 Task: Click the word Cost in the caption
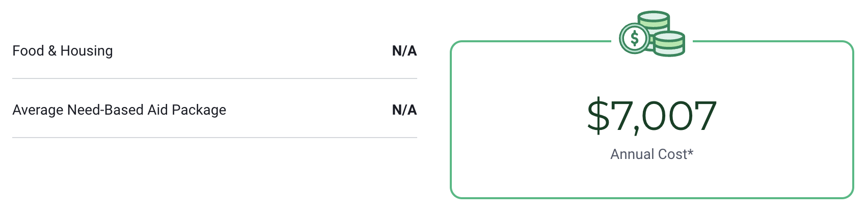pyautogui.click(x=669, y=154)
